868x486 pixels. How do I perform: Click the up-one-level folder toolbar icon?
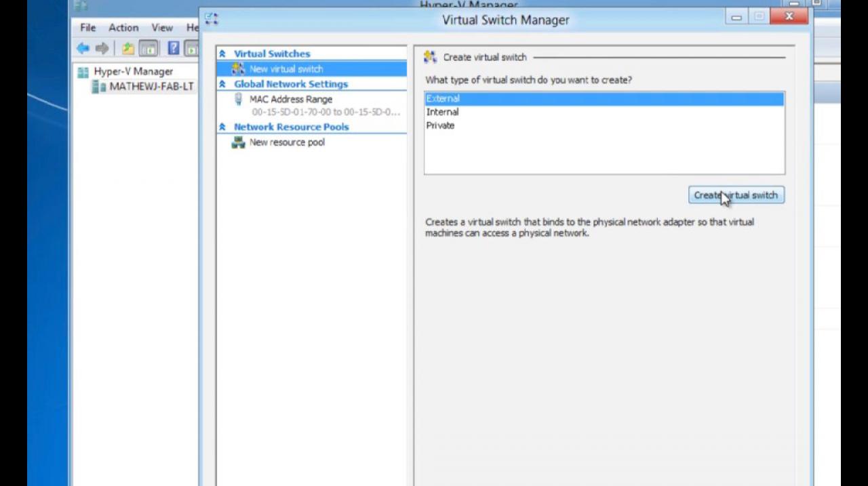coord(128,48)
